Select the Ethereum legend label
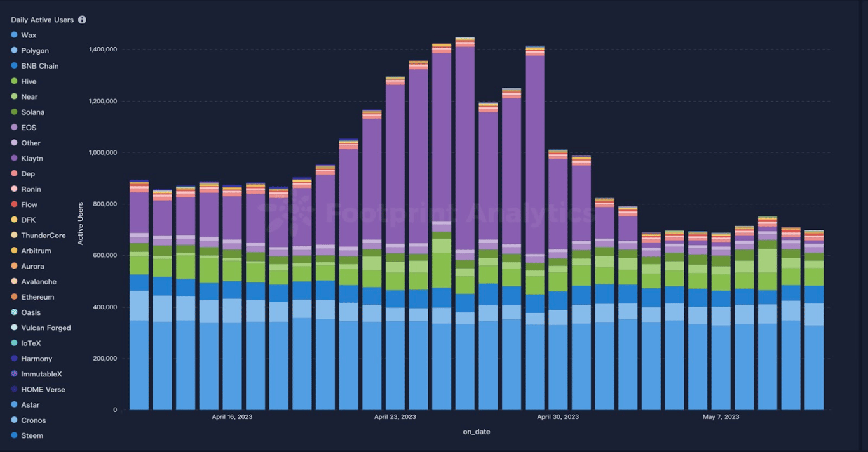The height and width of the screenshot is (452, 868). click(x=37, y=297)
